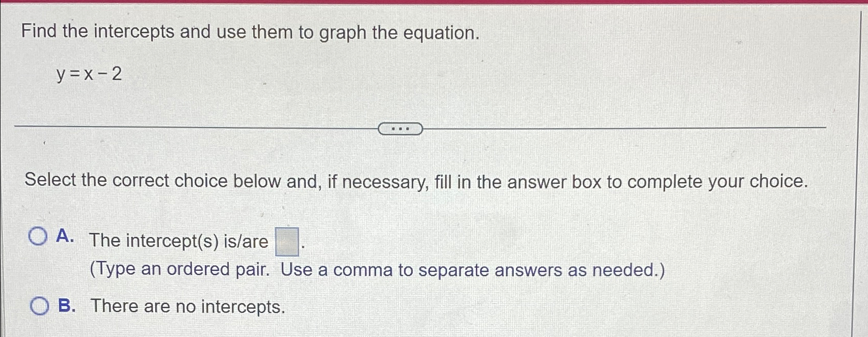Click the circle beside option A
The image size is (868, 337).
click(x=37, y=237)
